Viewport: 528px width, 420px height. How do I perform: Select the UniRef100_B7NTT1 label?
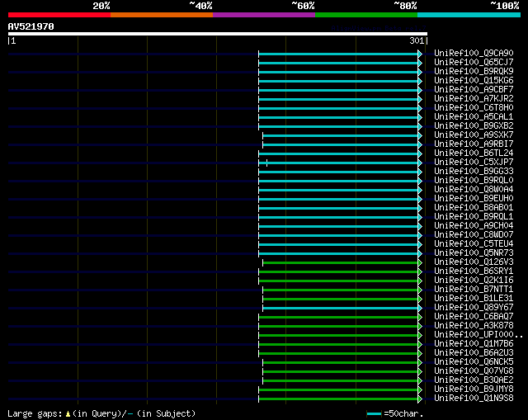click(x=474, y=290)
